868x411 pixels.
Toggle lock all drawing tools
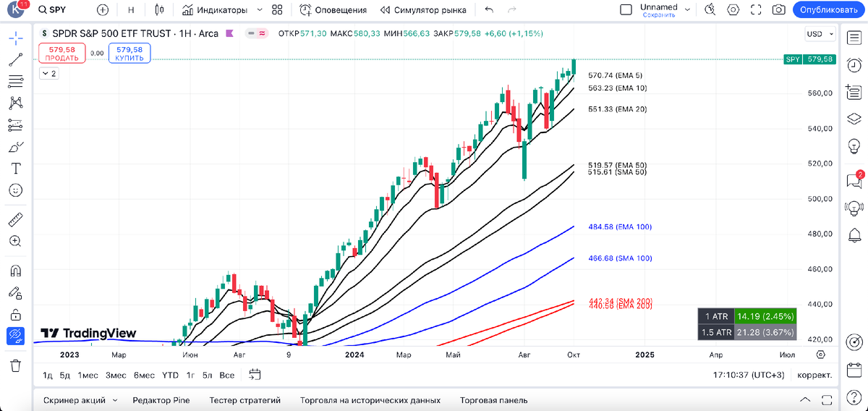[x=15, y=315]
